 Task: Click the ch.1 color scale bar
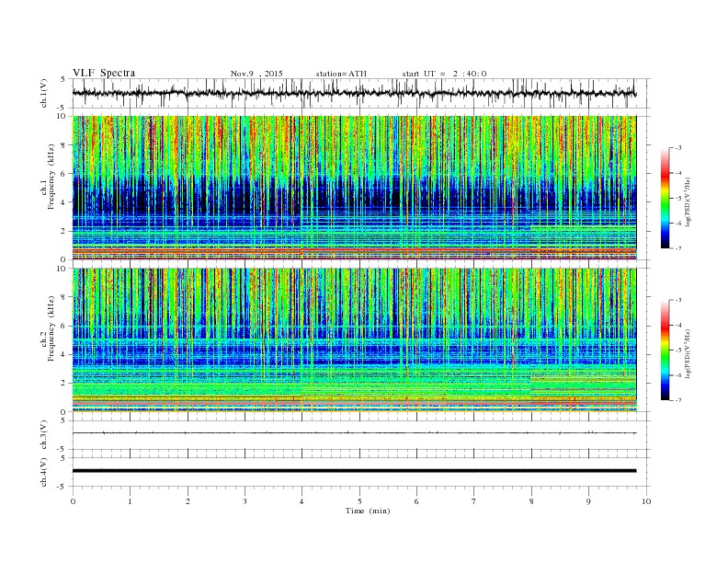[x=665, y=198]
